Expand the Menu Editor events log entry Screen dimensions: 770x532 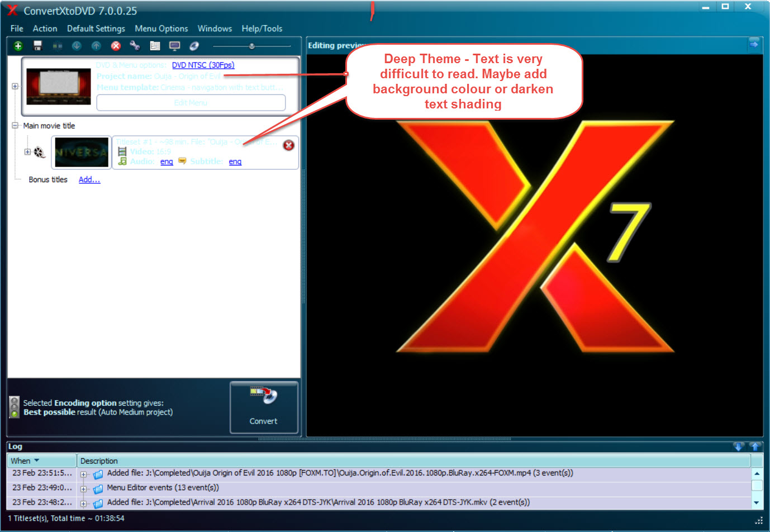[x=83, y=489]
